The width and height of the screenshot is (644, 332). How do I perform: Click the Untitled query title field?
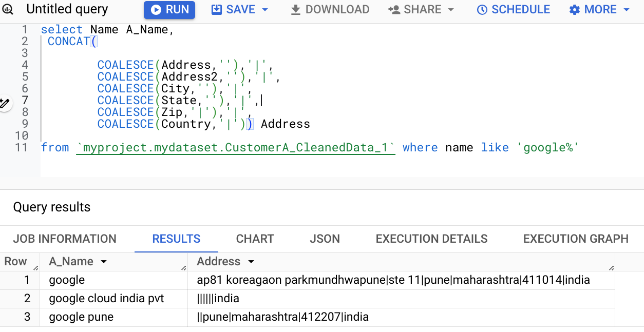tap(67, 9)
